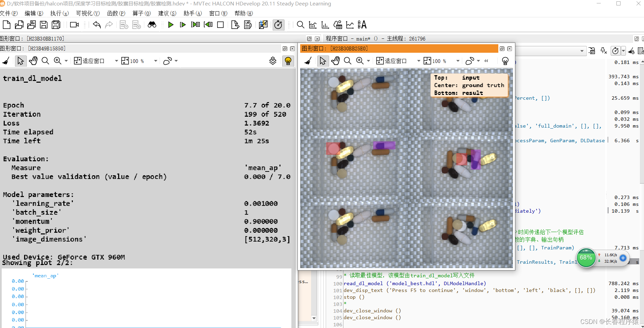The height and width of the screenshot is (328, 644).
Task: Click the step backward execution icon
Action: 208,25
